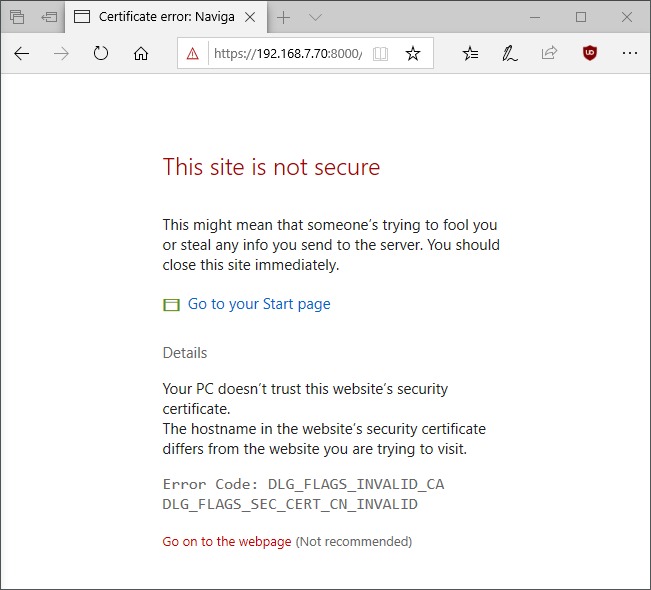Click the Go to your Start page link
651x590 pixels.
pyautogui.click(x=258, y=304)
